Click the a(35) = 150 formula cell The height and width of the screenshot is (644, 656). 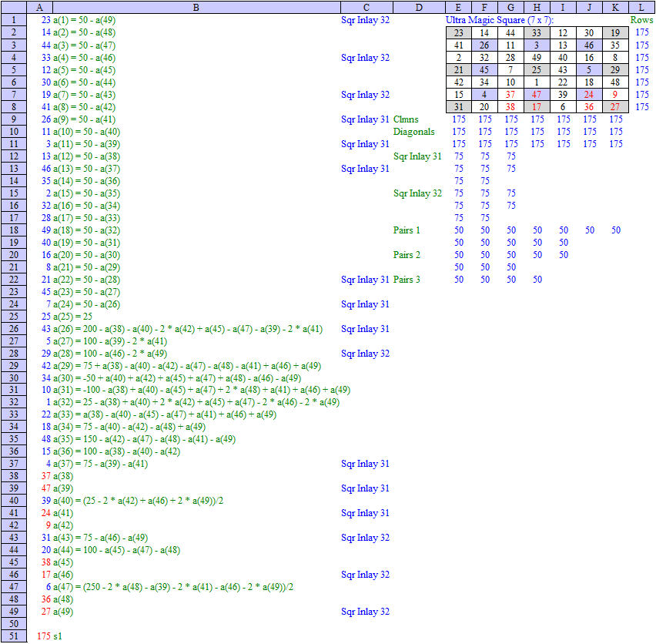144,439
